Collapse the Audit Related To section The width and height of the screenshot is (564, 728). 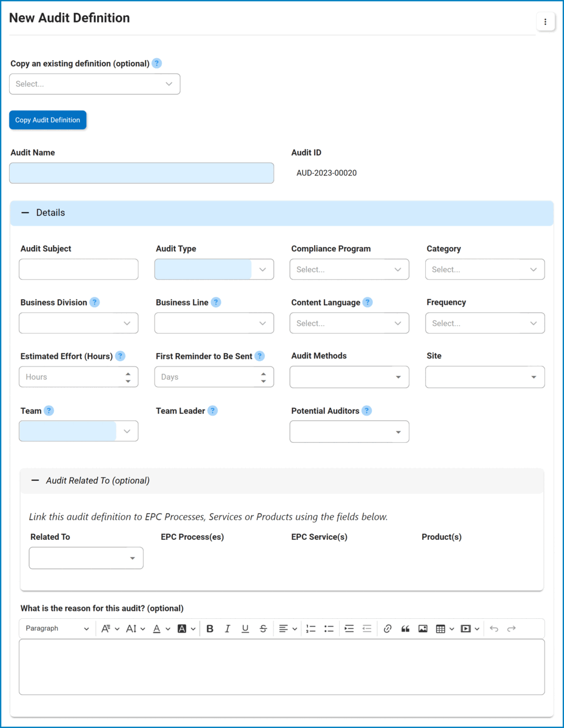coord(35,480)
